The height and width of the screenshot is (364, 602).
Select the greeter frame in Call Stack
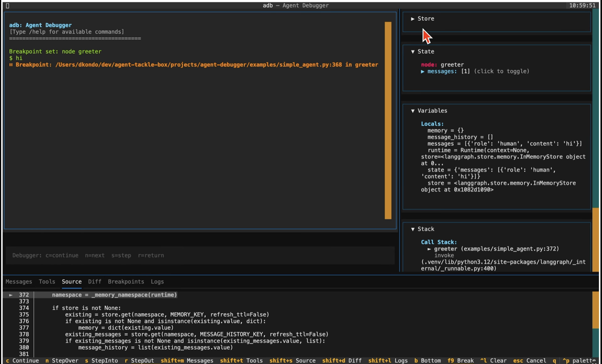point(445,249)
